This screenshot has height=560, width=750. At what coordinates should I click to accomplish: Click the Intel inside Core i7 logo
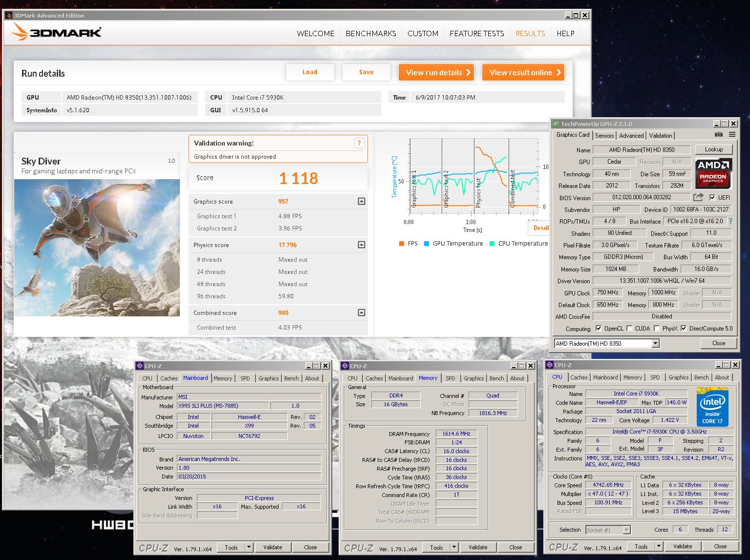pyautogui.click(x=712, y=408)
